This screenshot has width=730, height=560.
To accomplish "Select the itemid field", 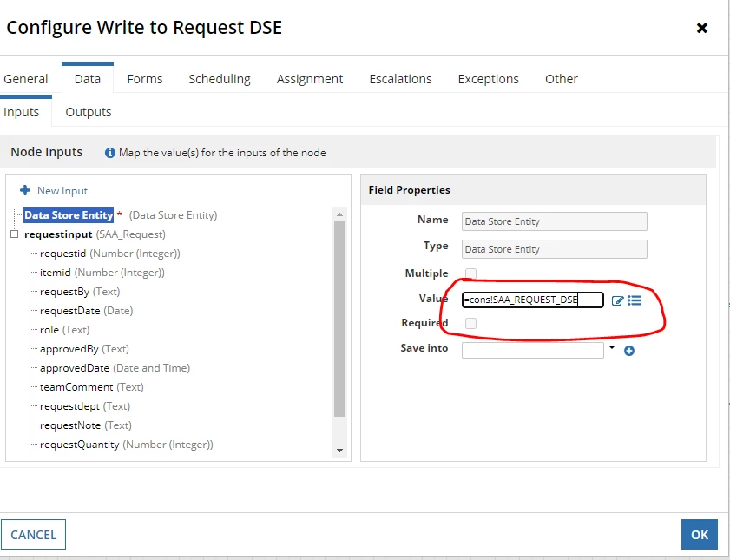I will (x=56, y=273).
